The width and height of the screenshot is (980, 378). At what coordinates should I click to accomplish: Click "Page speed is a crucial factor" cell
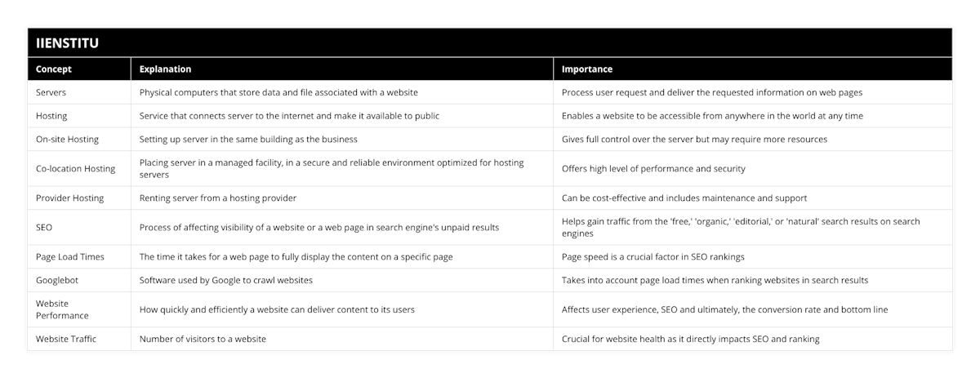click(653, 256)
